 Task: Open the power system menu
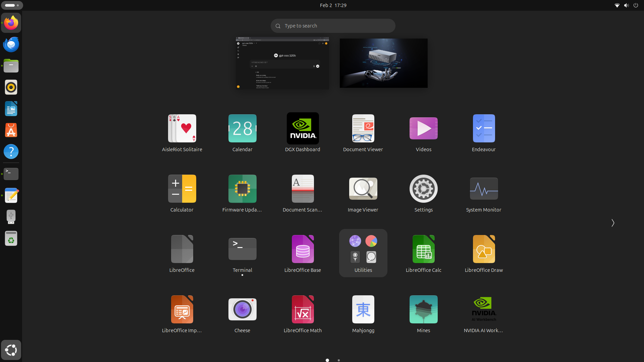636,5
